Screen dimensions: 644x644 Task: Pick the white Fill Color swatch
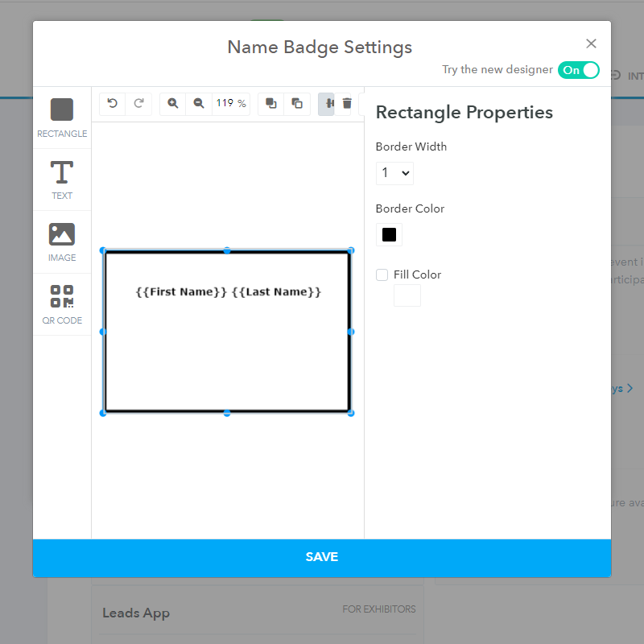click(x=407, y=295)
